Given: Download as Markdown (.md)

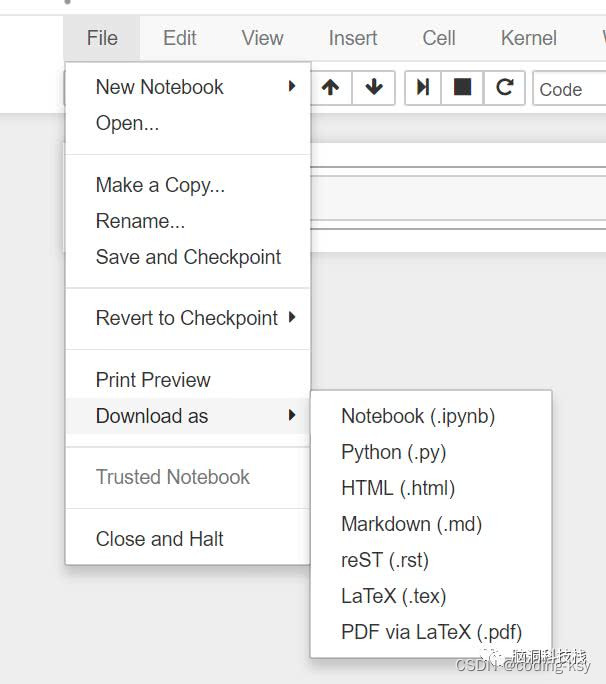Looking at the screenshot, I should 431,524.
